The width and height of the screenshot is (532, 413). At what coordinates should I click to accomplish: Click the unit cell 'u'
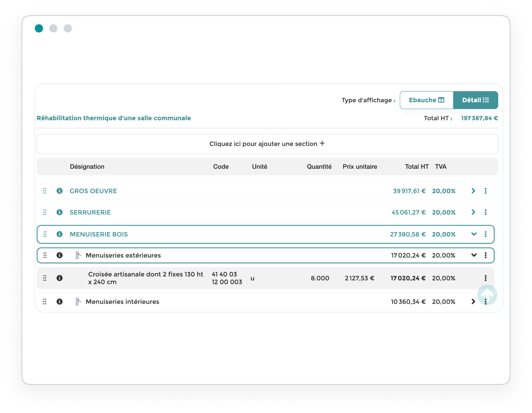click(x=252, y=278)
